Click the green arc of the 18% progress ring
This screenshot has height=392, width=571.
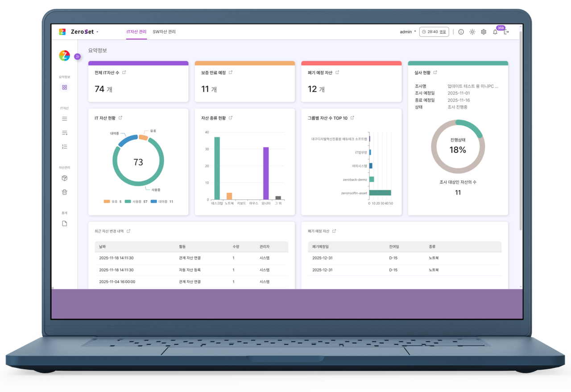tap(472, 126)
